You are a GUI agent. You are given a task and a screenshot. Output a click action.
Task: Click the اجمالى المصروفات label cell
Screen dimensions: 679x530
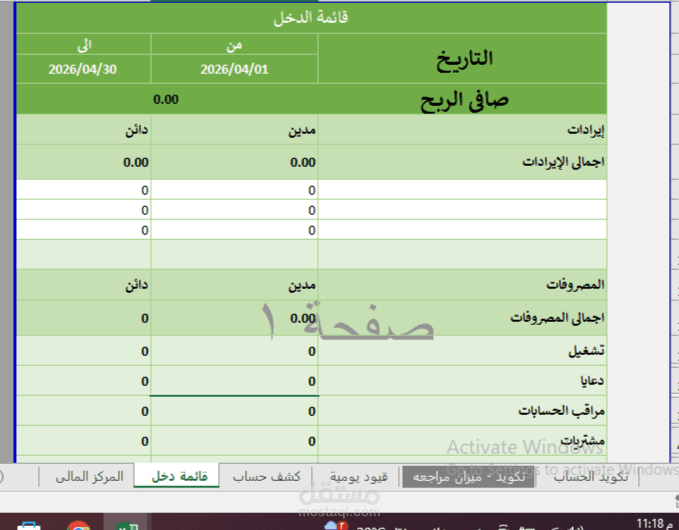[x=462, y=318]
